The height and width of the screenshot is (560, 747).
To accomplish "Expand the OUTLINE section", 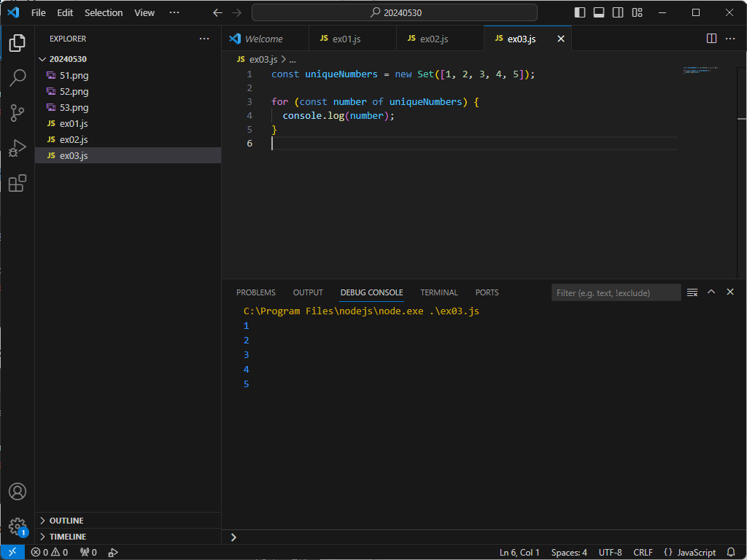I will [66, 521].
